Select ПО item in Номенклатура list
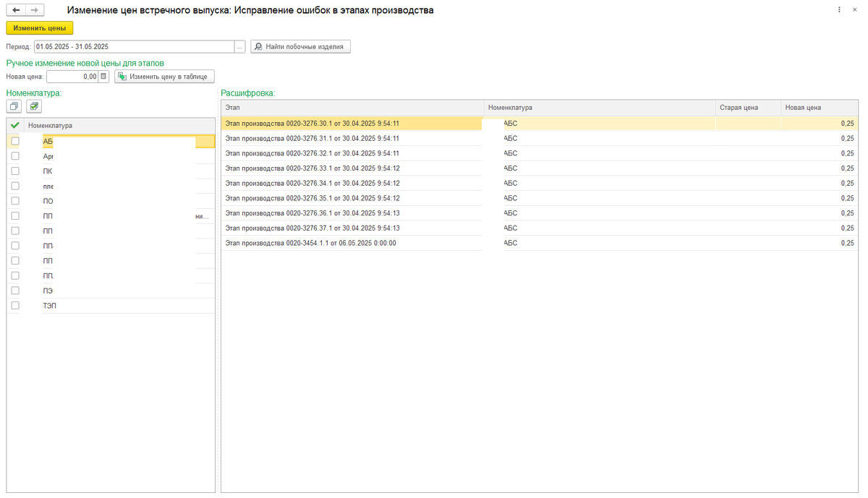Viewport: 868px width, 498px height. coord(119,201)
